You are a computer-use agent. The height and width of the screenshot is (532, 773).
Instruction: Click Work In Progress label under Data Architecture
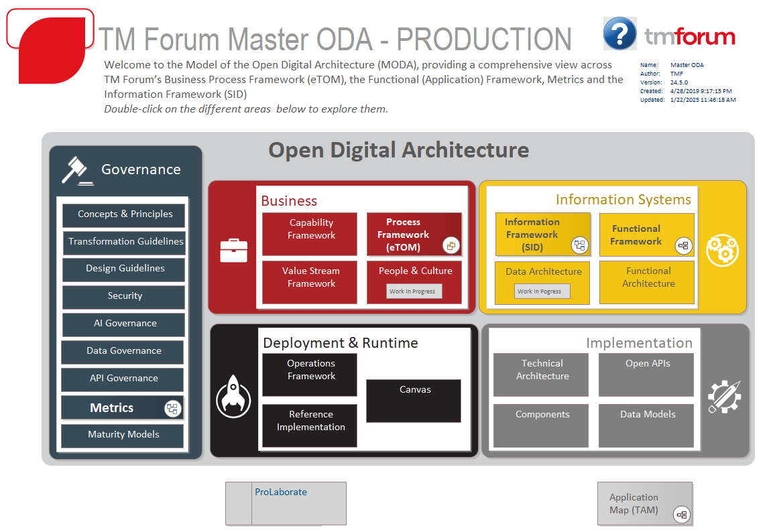click(x=542, y=291)
